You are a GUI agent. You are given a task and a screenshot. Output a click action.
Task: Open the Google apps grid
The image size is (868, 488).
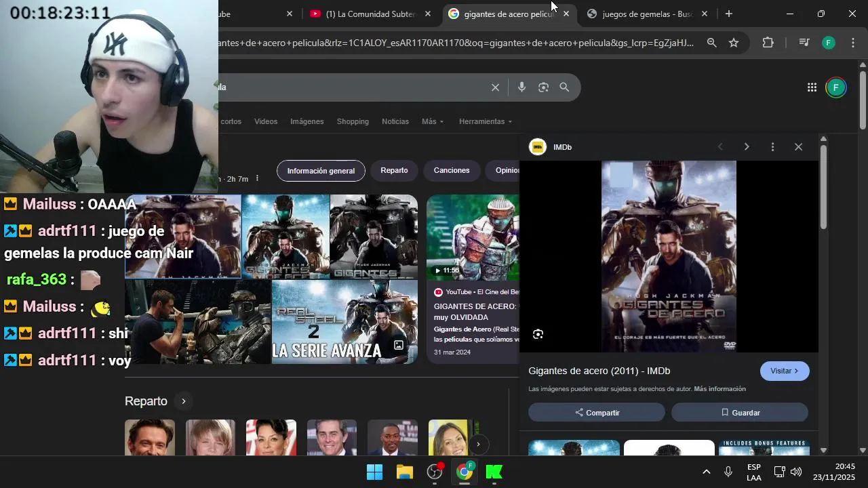[x=812, y=87]
